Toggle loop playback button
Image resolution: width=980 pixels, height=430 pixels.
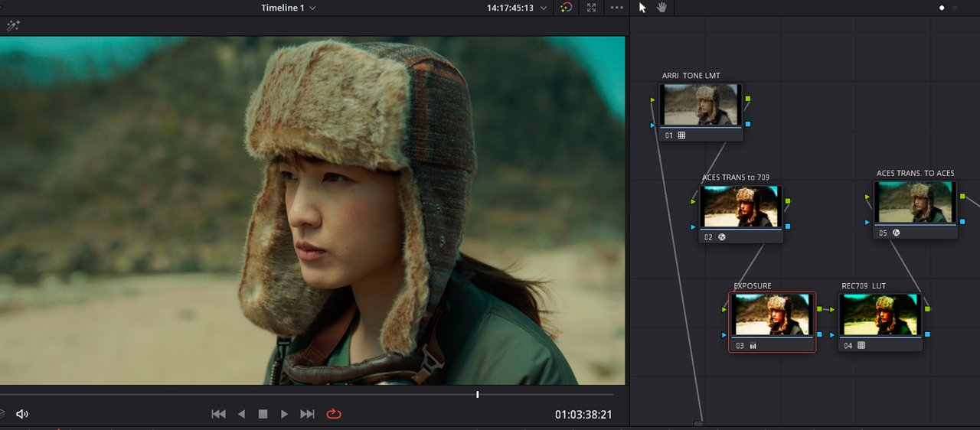pos(334,414)
